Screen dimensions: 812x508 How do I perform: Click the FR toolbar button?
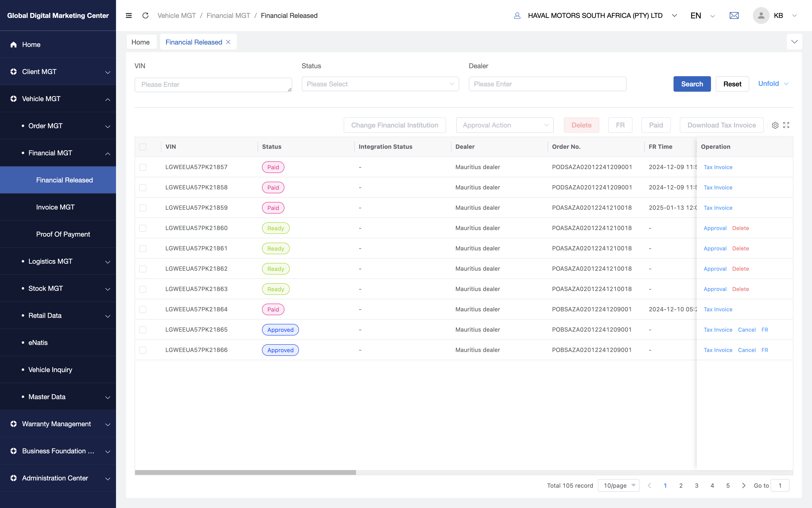pyautogui.click(x=620, y=125)
